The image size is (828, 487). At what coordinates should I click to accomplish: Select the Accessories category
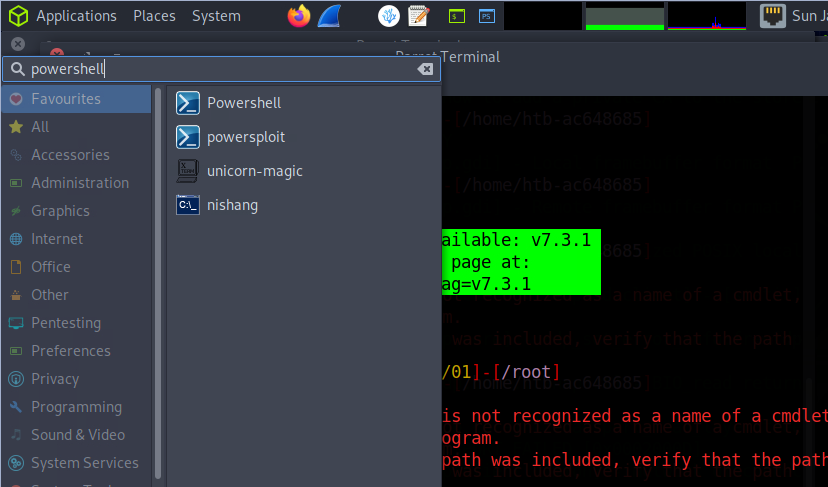pyautogui.click(x=77, y=155)
